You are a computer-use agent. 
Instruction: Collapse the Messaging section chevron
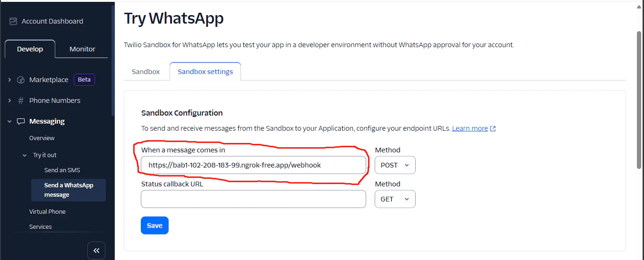click(9, 121)
